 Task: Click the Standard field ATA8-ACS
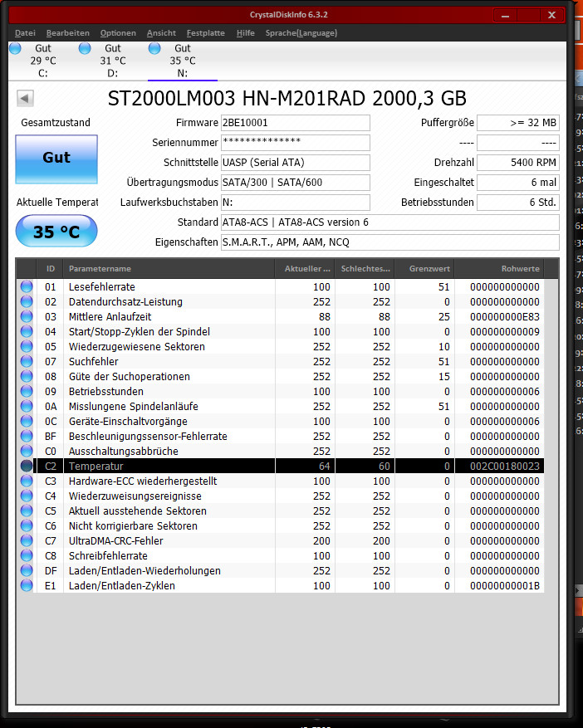click(389, 222)
